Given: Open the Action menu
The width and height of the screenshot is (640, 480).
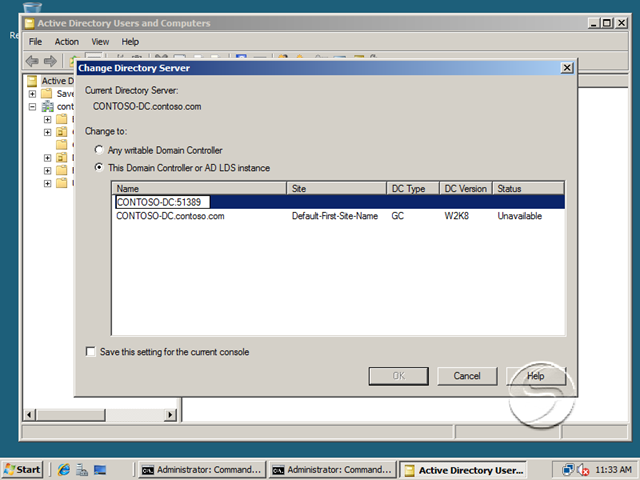Looking at the screenshot, I should point(67,42).
